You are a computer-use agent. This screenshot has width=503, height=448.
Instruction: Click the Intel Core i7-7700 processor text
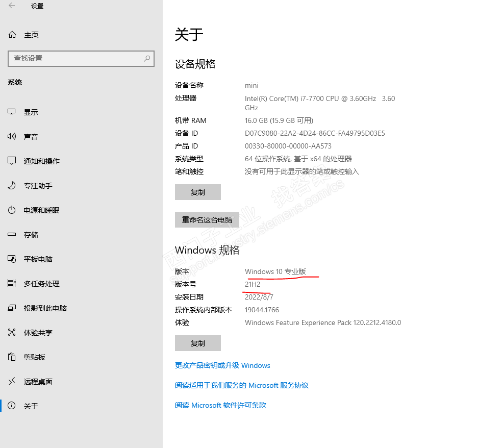320,103
